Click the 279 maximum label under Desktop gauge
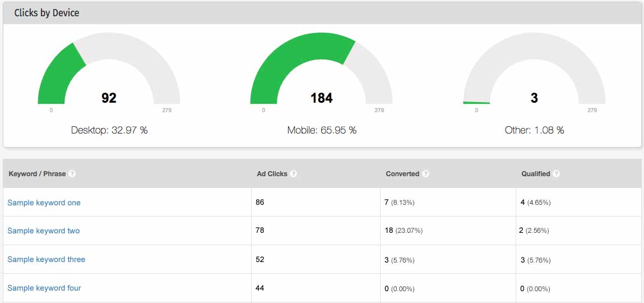The width and height of the screenshot is (644, 303). 167,110
